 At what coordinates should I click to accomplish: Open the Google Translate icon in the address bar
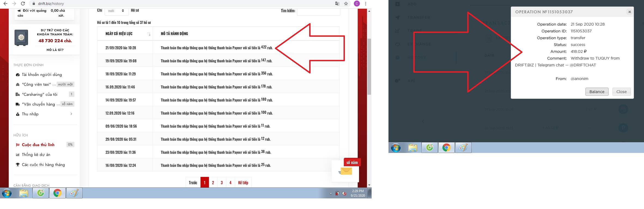(x=337, y=4)
